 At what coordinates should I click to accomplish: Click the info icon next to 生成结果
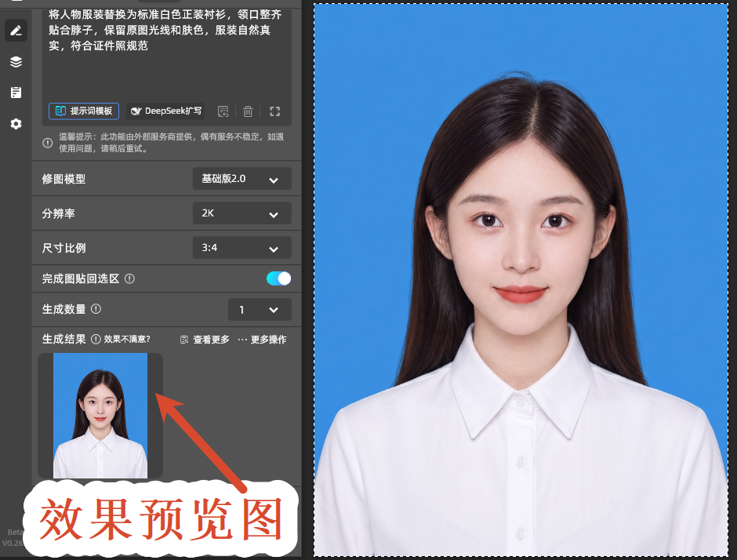point(96,339)
